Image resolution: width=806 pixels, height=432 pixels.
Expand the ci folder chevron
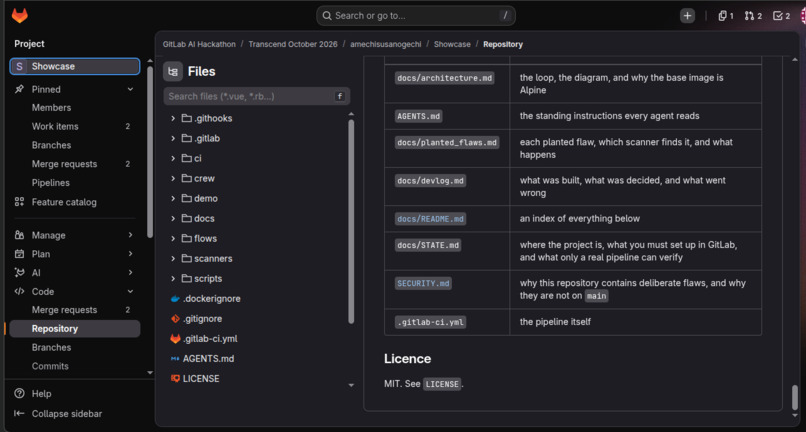pyautogui.click(x=173, y=158)
